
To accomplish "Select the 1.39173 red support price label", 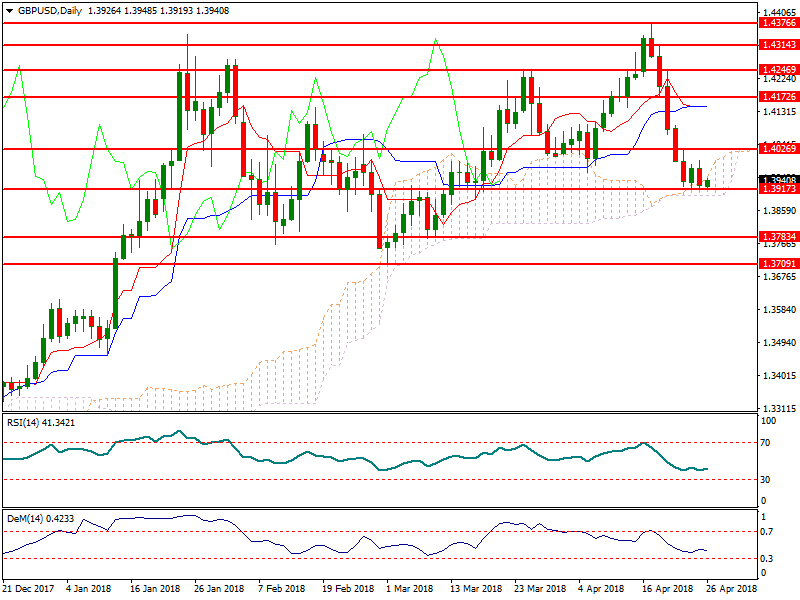I will 778,189.
